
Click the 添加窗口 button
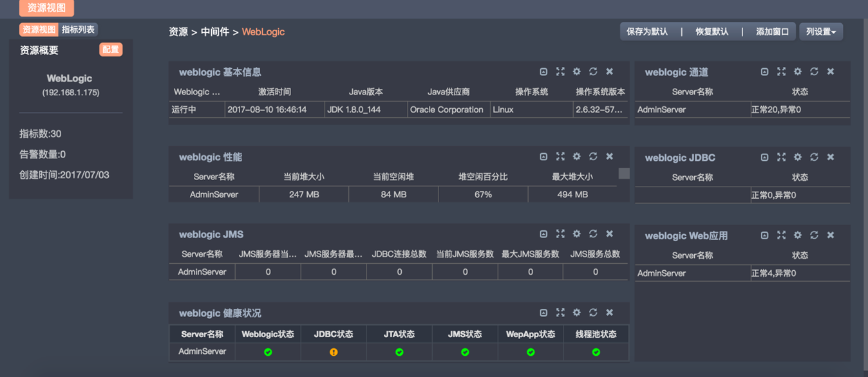[772, 32]
